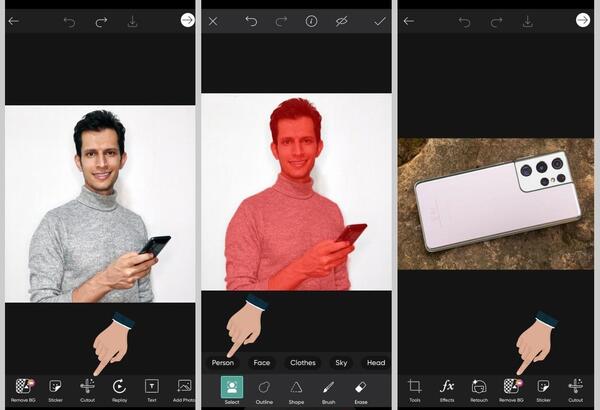The width and height of the screenshot is (600, 410).
Task: Tap the pink smartphone photo in right screen
Action: pyautogui.click(x=496, y=204)
